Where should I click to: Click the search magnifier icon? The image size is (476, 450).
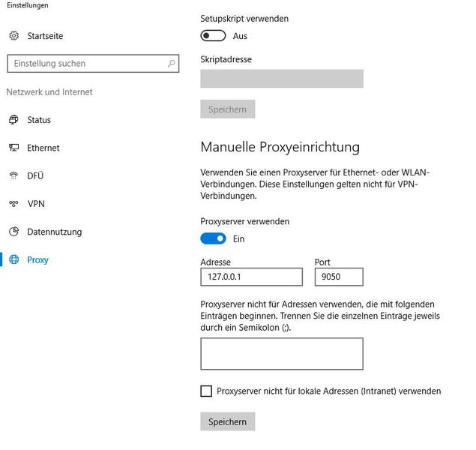click(x=171, y=64)
